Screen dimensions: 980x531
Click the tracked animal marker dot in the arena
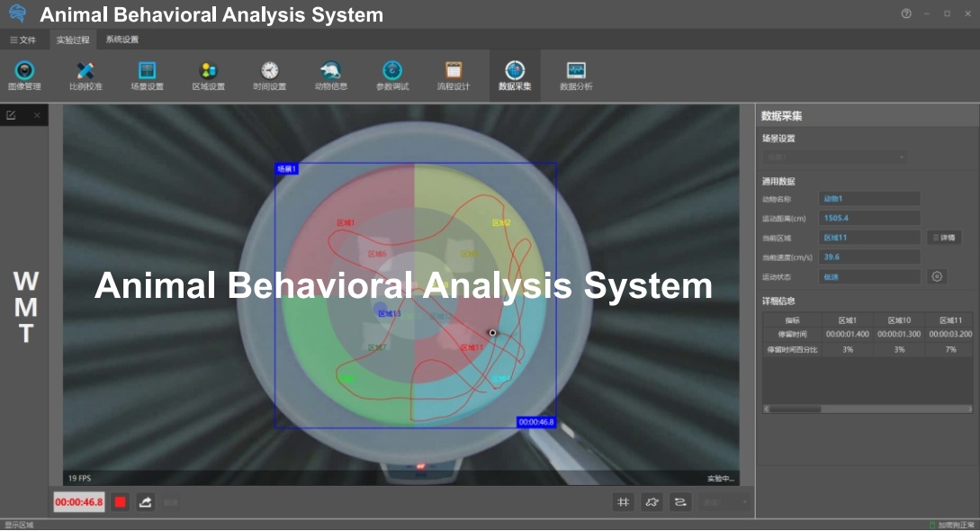(x=492, y=333)
